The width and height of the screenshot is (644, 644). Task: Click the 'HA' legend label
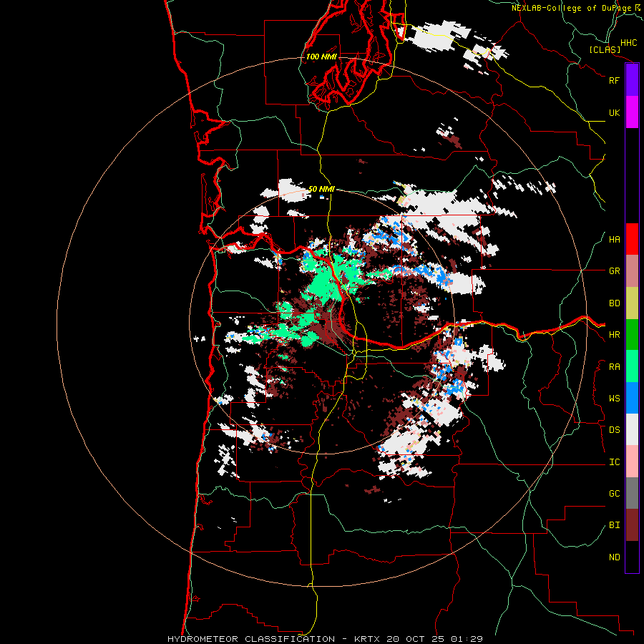tap(614, 240)
